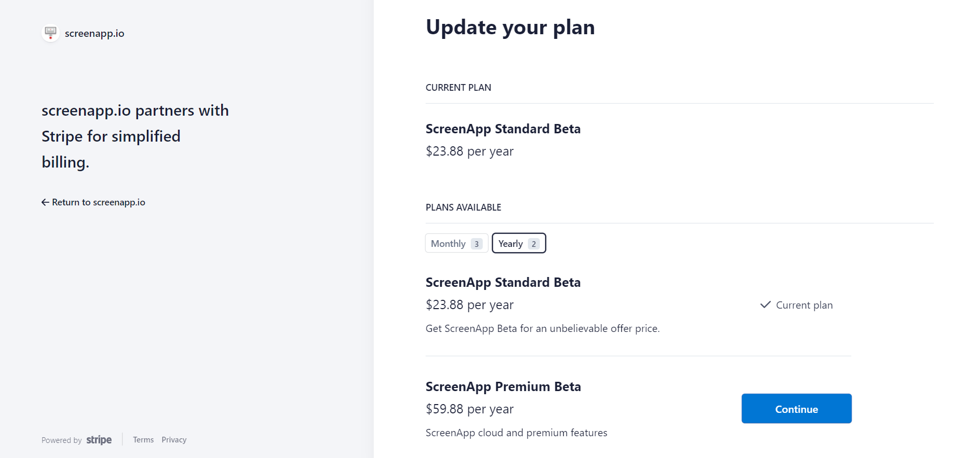Image resolution: width=980 pixels, height=458 pixels.
Task: Click the number 2 badge on Yearly
Action: (534, 244)
